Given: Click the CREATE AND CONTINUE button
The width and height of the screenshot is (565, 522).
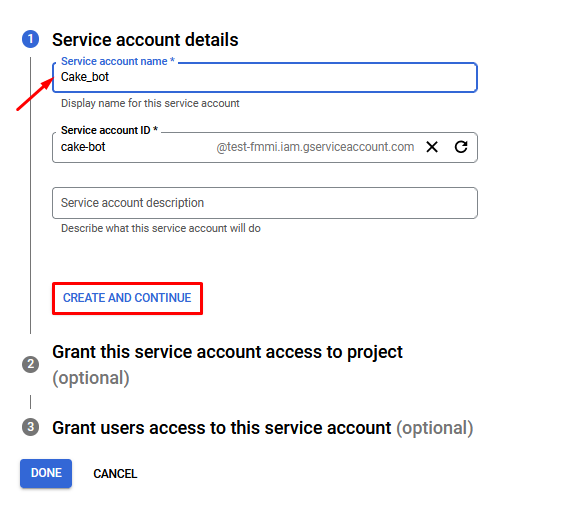Looking at the screenshot, I should point(127,298).
